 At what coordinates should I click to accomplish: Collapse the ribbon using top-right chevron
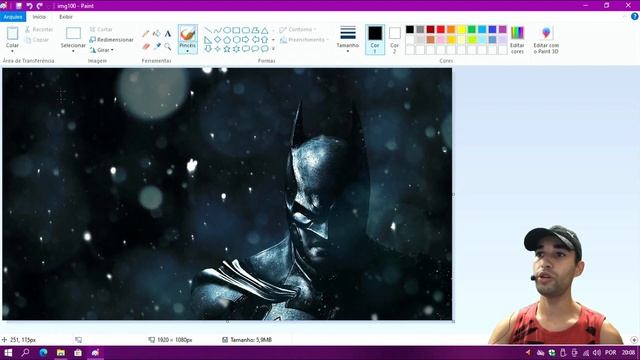(624, 16)
